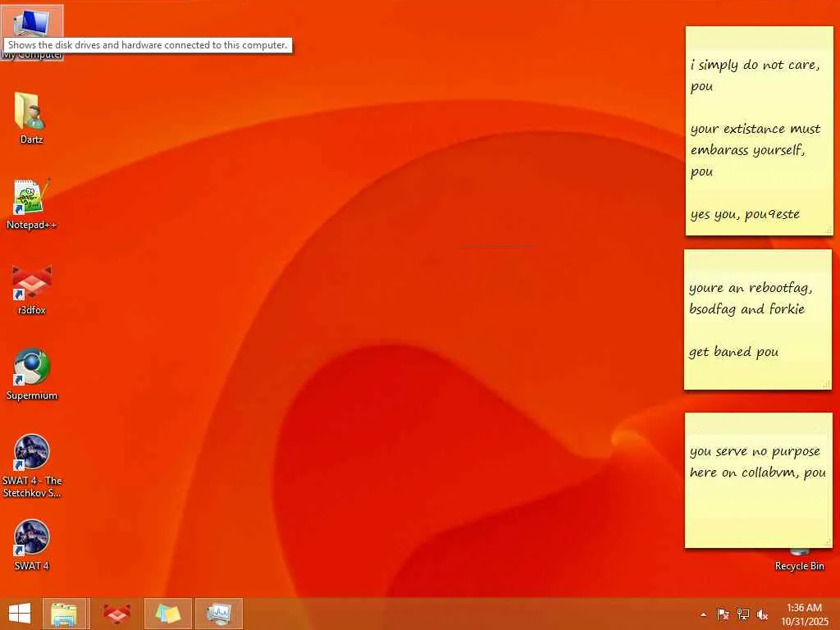Viewport: 840px width, 630px height.
Task: Click the tooltip about disk drives and hardware
Action: pos(148,45)
